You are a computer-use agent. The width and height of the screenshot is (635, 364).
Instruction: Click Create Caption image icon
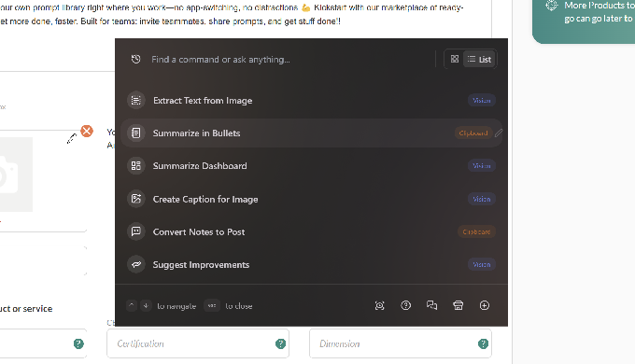coord(136,199)
